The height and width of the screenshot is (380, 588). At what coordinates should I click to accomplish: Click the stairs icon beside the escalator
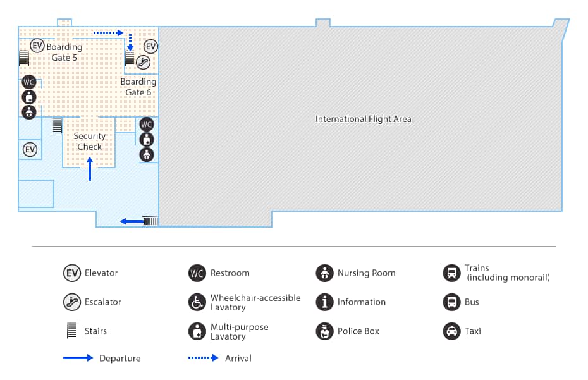130,58
